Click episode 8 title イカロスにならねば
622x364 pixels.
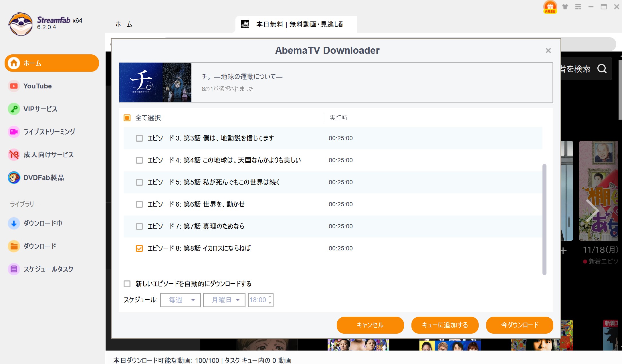pos(227,248)
